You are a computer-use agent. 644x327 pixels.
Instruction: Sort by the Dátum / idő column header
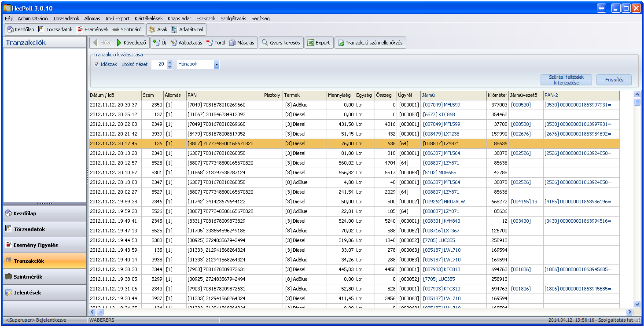coord(115,95)
